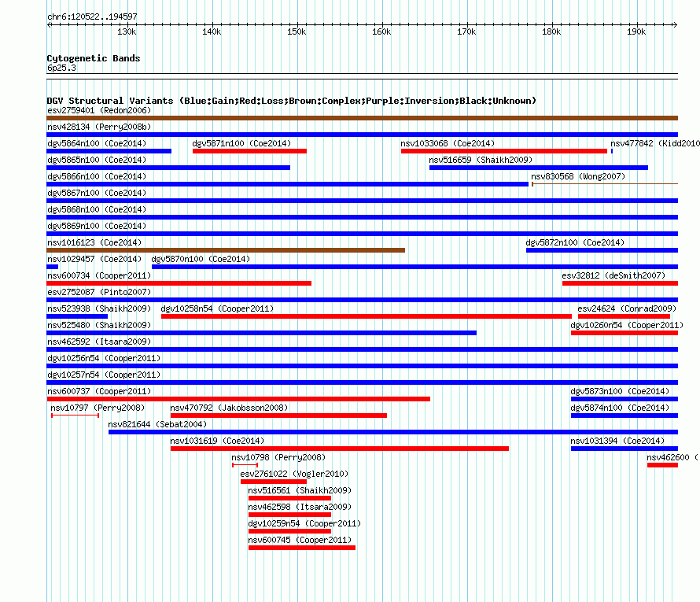Open dgv10260n54 (Cooper2011) variant
700x602 pixels.
point(627,325)
